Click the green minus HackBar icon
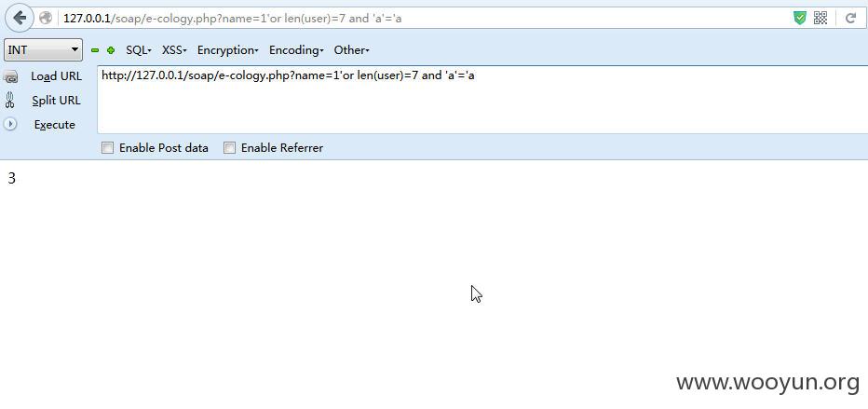This screenshot has width=868, height=409. pyautogui.click(x=95, y=50)
